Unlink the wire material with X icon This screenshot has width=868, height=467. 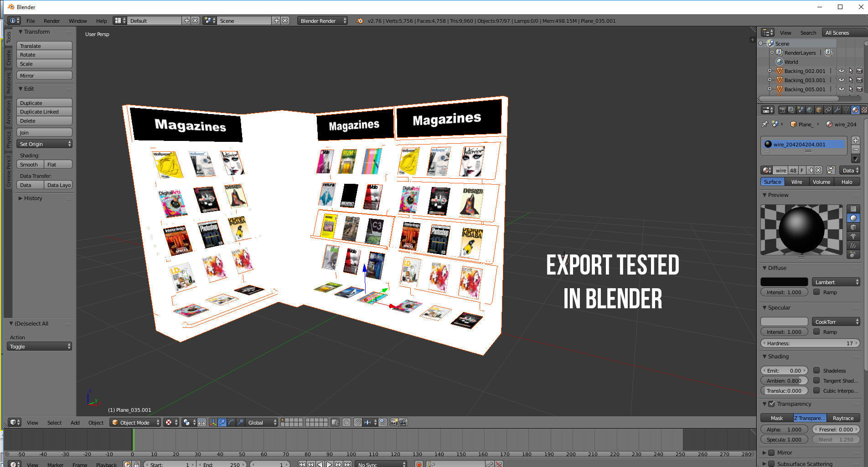click(x=819, y=170)
